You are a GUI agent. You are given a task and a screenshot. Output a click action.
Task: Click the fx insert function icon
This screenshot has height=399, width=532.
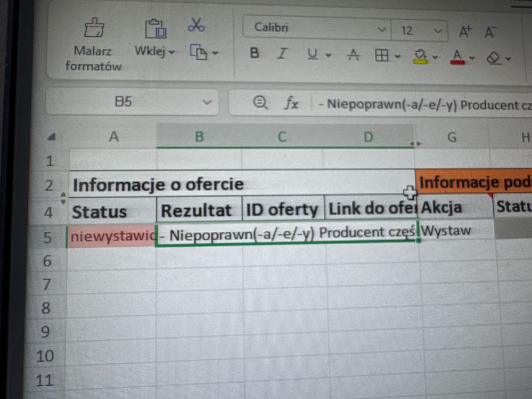290,103
